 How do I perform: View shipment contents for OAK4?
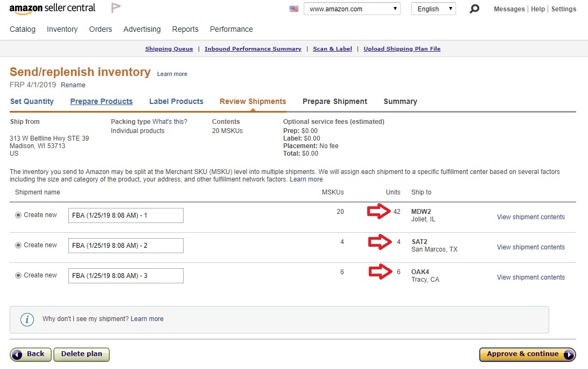(530, 277)
